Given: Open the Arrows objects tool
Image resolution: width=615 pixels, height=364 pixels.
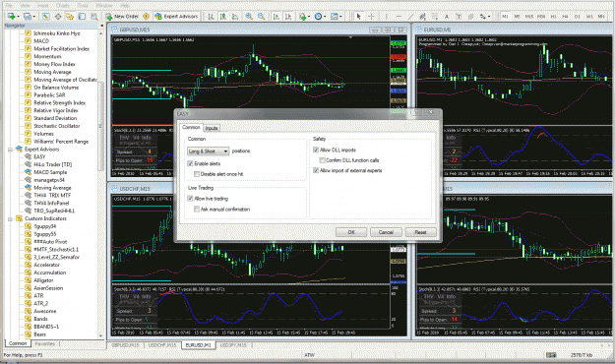Looking at the screenshot, I should click(483, 16).
